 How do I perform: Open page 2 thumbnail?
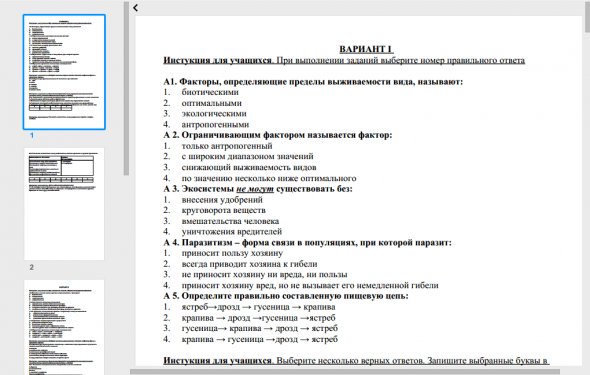click(64, 203)
